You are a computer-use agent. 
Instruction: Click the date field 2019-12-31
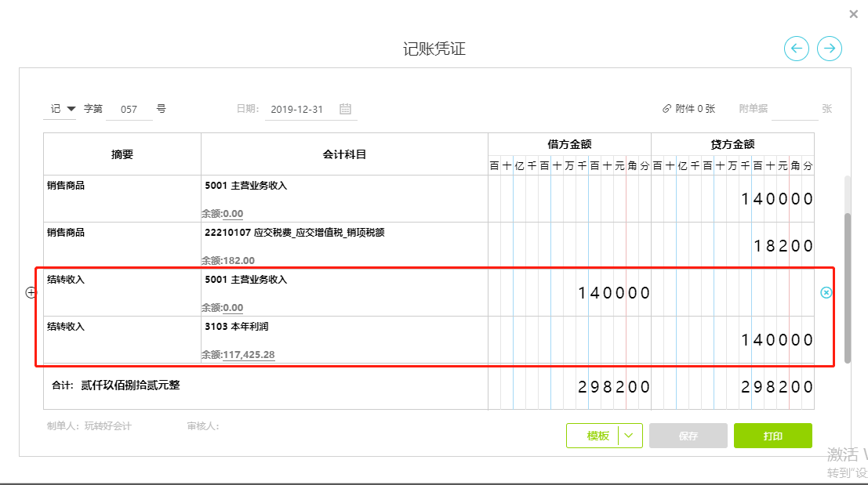pos(296,110)
